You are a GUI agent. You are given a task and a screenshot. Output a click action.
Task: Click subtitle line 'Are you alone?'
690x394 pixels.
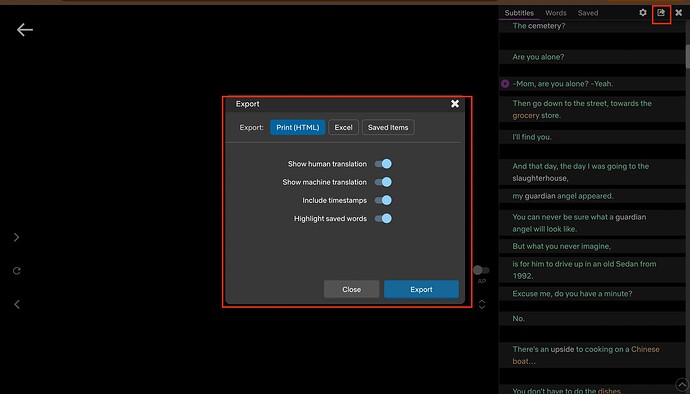pos(538,57)
